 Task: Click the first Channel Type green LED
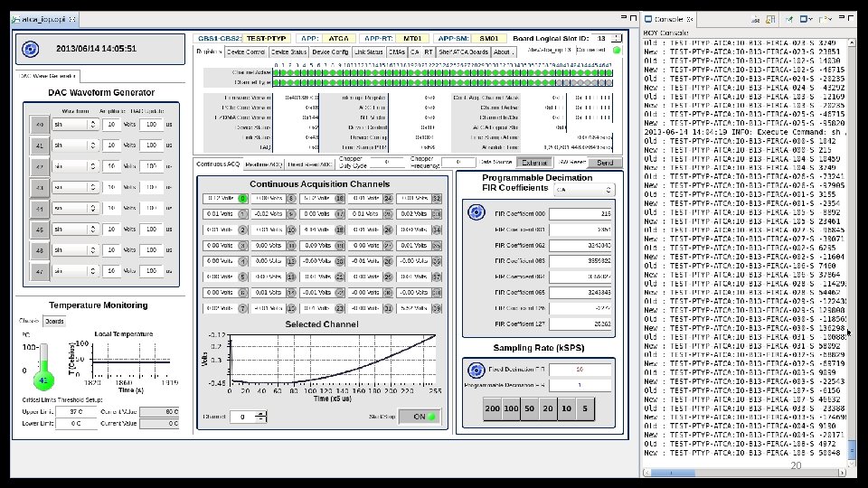tap(276, 83)
